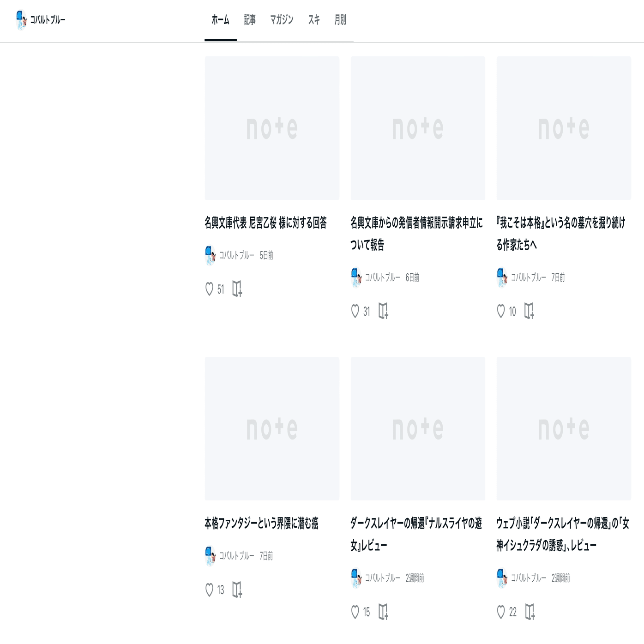Click thumbnail of 発信者情報開示請求申立 article
Image resolution: width=644 pixels, height=644 pixels.
pyautogui.click(x=418, y=128)
